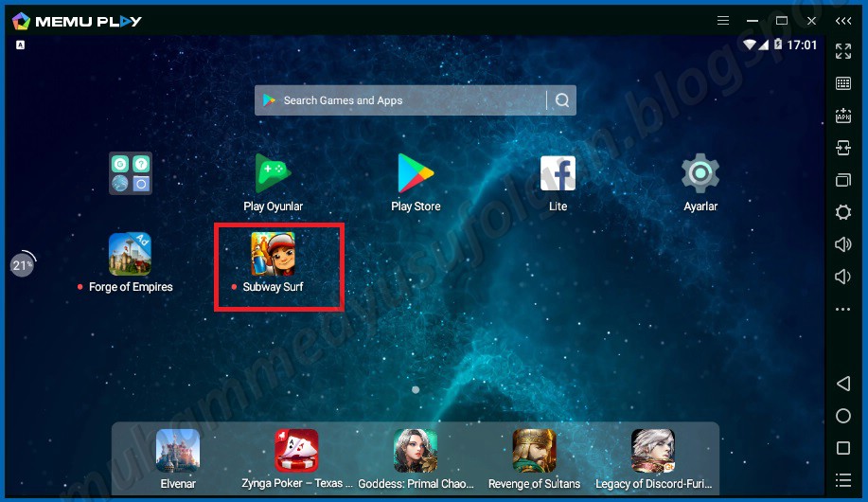The image size is (868, 502).
Task: Click the battery status icon
Action: tap(778, 45)
